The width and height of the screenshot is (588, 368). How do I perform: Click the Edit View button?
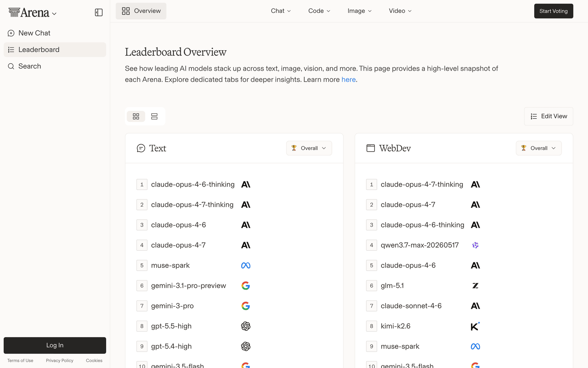click(549, 116)
